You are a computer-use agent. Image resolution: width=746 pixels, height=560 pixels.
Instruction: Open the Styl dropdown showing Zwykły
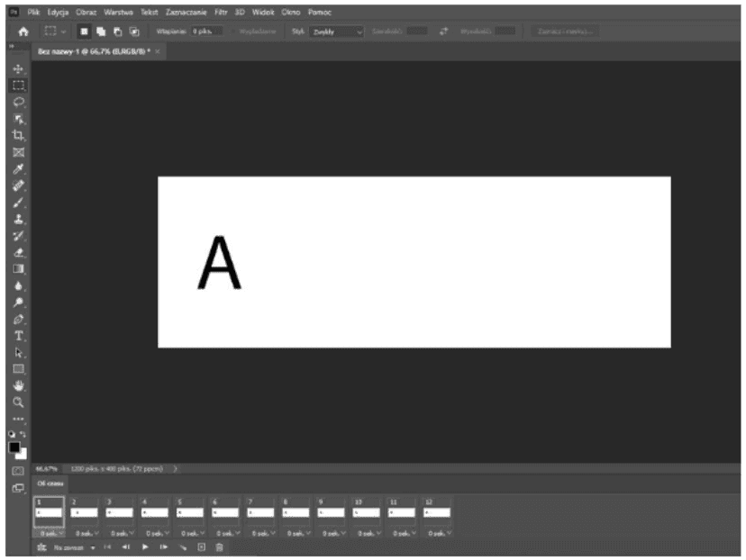point(336,32)
